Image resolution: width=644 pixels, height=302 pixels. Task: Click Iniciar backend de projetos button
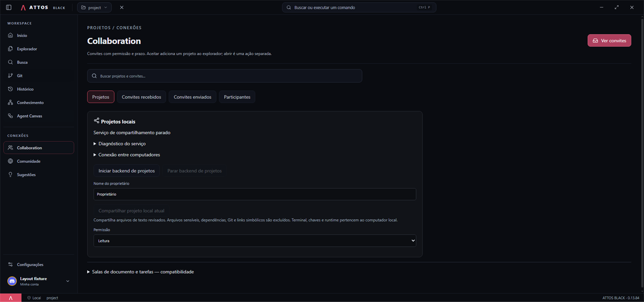(x=127, y=171)
